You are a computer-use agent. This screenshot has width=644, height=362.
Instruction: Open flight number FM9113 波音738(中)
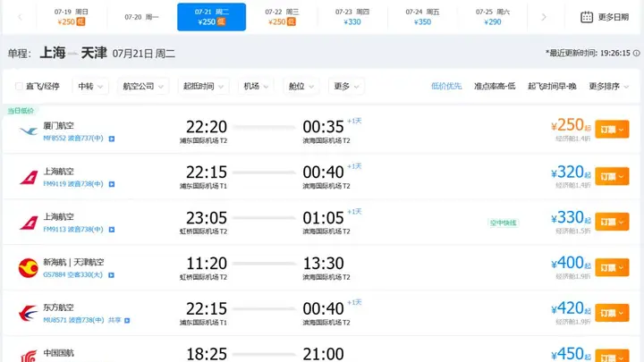[x=73, y=229]
